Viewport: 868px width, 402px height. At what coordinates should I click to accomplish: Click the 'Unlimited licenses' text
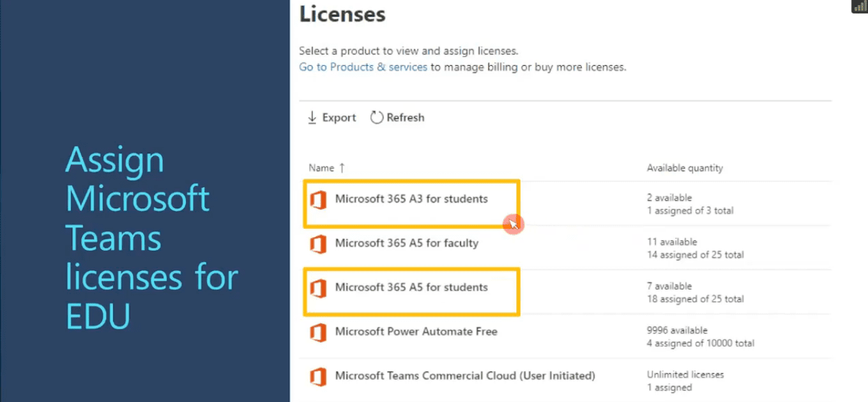point(685,375)
